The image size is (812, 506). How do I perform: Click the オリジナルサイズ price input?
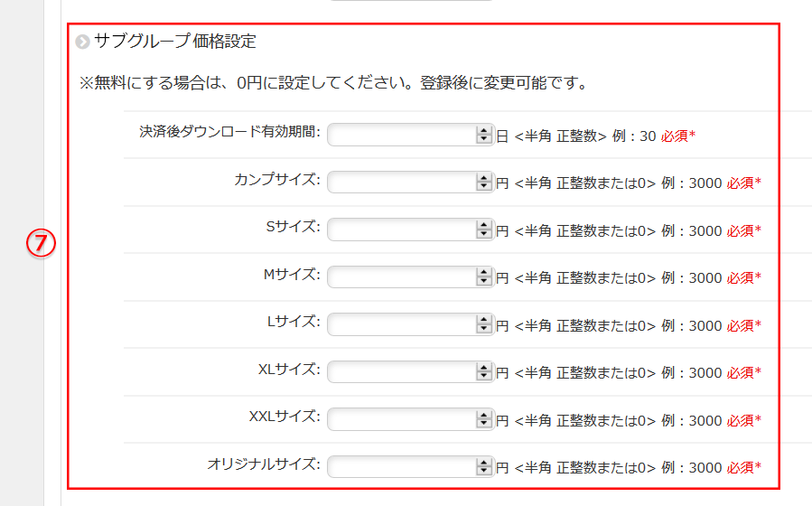point(401,467)
